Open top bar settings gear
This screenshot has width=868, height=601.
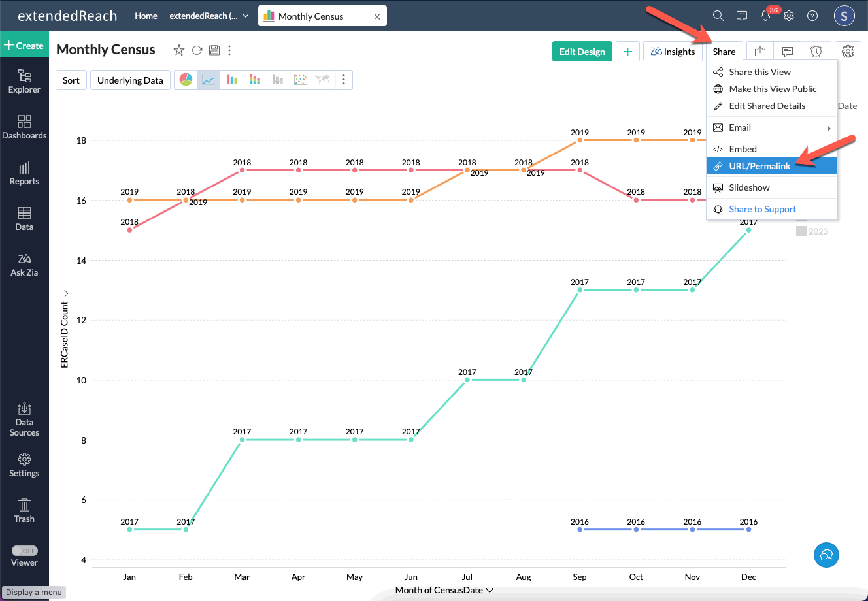(789, 16)
